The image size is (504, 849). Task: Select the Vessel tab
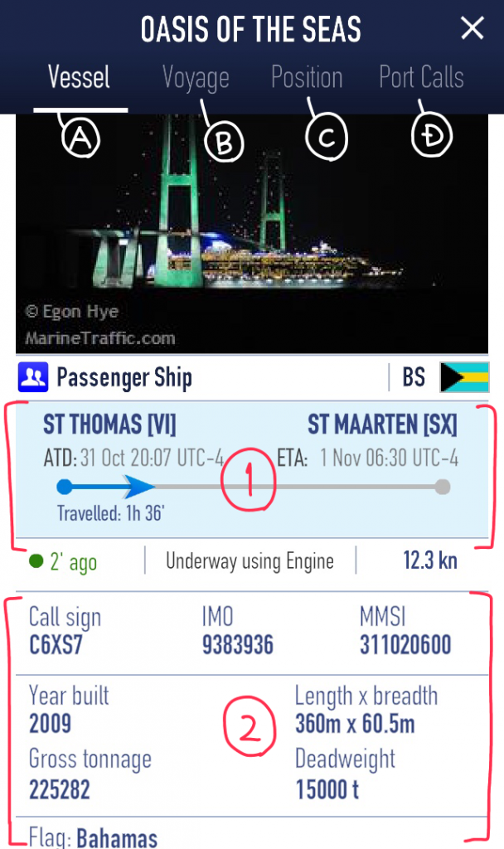(x=79, y=77)
